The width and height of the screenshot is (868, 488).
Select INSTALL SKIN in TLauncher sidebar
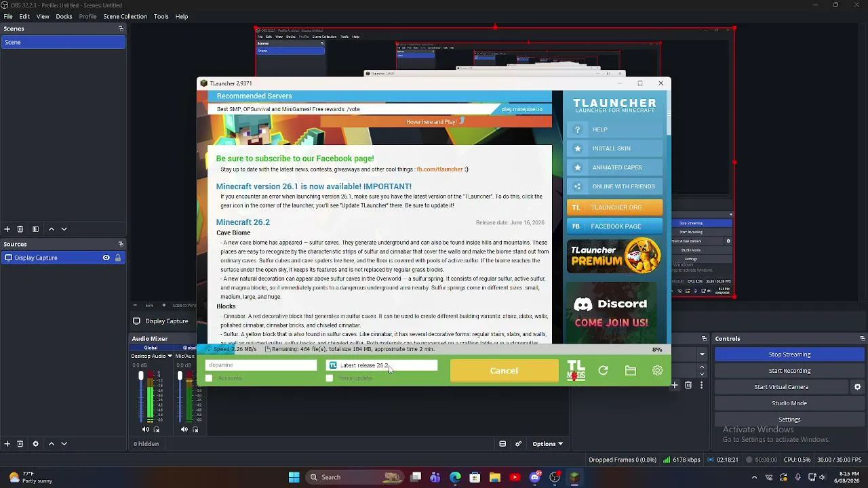614,148
